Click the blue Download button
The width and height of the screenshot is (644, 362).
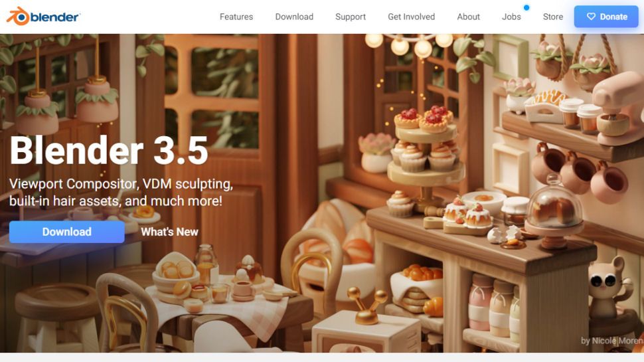[x=67, y=232]
